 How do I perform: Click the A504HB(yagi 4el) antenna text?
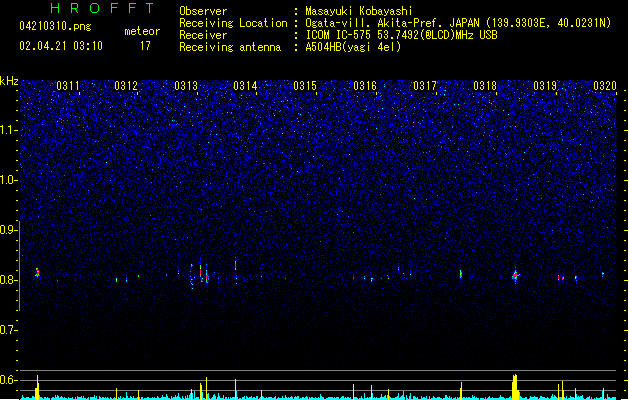pos(353,47)
